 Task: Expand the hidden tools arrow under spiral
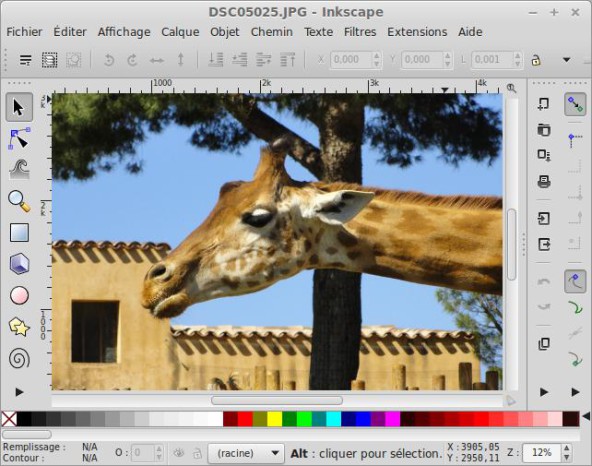[19, 392]
